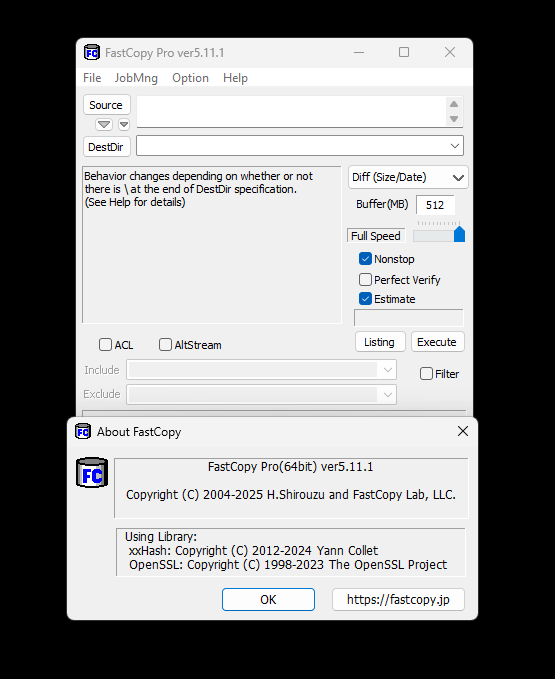This screenshot has height=679, width=555.
Task: Click "FastCopy Pro(64bit) ver5.11.1" text
Action: [x=290, y=467]
